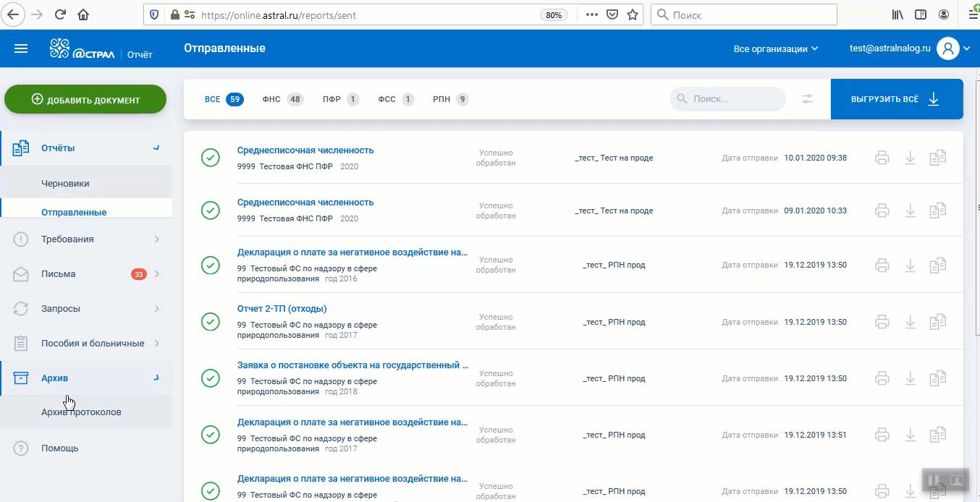Copy the 09.01.2020 10:33 report
The width and height of the screenshot is (980, 502).
(x=938, y=210)
